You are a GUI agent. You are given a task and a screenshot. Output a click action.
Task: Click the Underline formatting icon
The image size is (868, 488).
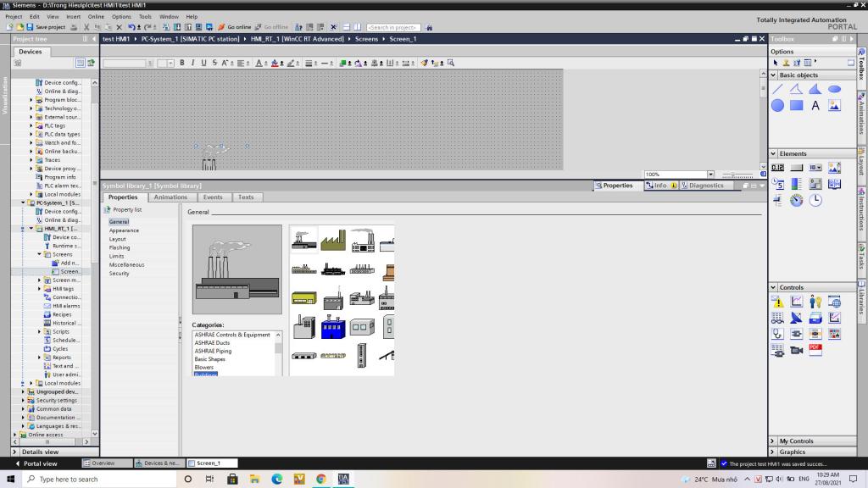[203, 63]
